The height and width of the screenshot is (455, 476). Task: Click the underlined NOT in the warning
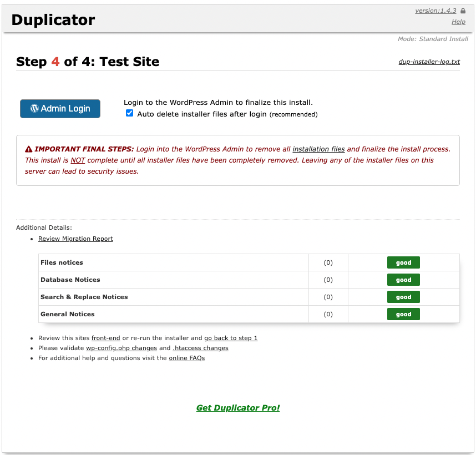78,160
